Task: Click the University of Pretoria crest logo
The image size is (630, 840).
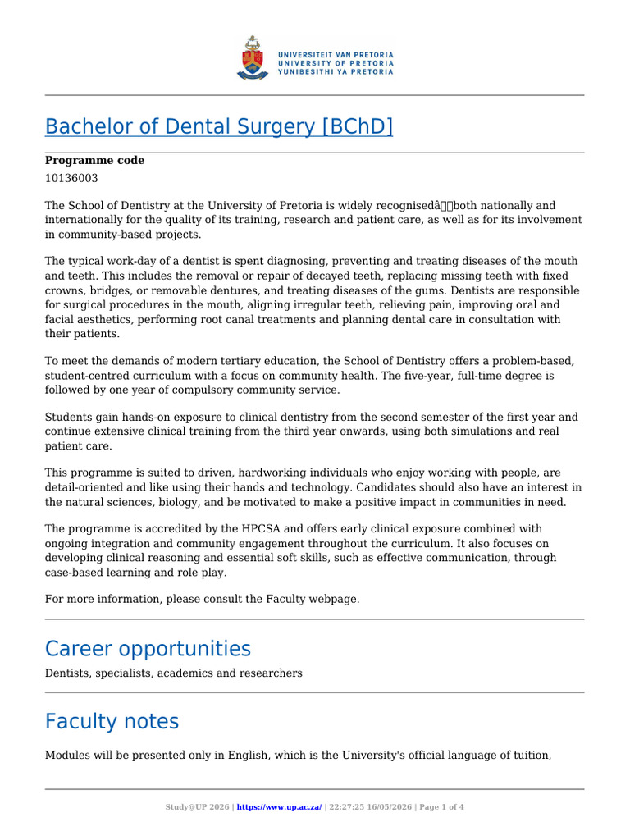Action: coord(253,58)
